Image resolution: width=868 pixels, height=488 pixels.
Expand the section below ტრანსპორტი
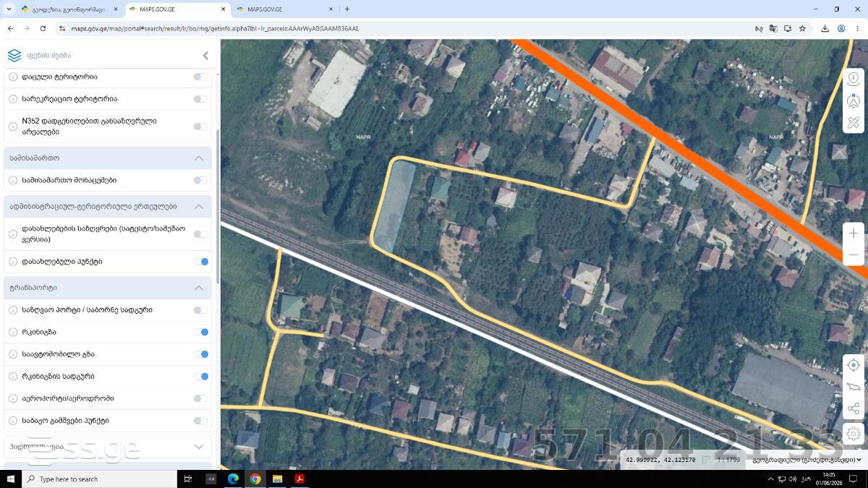[x=199, y=447]
